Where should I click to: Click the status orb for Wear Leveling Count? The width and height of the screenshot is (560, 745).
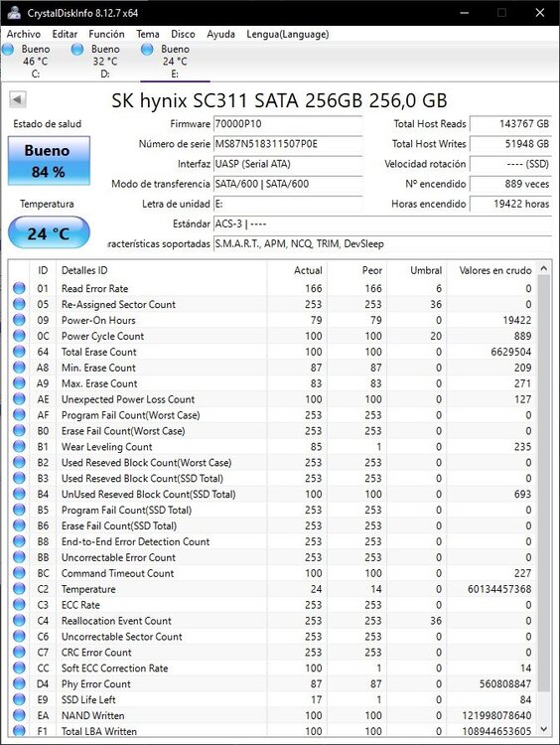click(19, 447)
